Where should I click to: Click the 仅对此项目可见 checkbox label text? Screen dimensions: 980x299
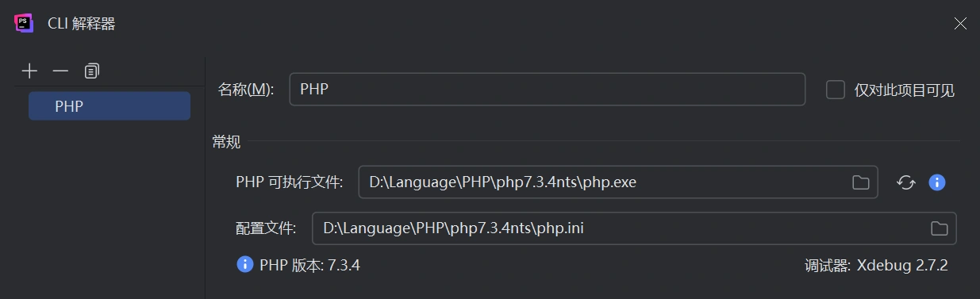(x=905, y=90)
